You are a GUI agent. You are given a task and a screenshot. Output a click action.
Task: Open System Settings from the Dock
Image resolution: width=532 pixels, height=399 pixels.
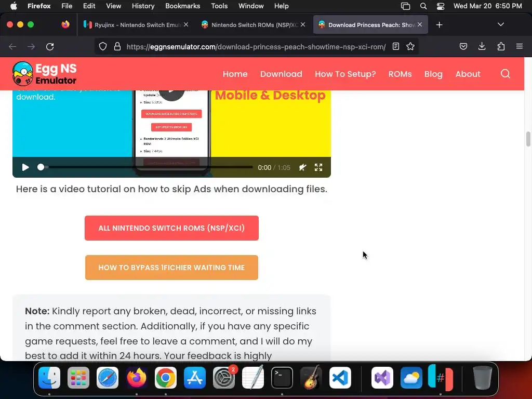(224, 378)
